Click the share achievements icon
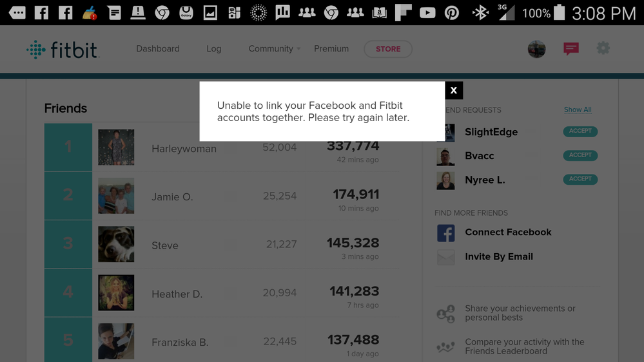Image resolution: width=644 pixels, height=362 pixels. pyautogui.click(x=445, y=314)
